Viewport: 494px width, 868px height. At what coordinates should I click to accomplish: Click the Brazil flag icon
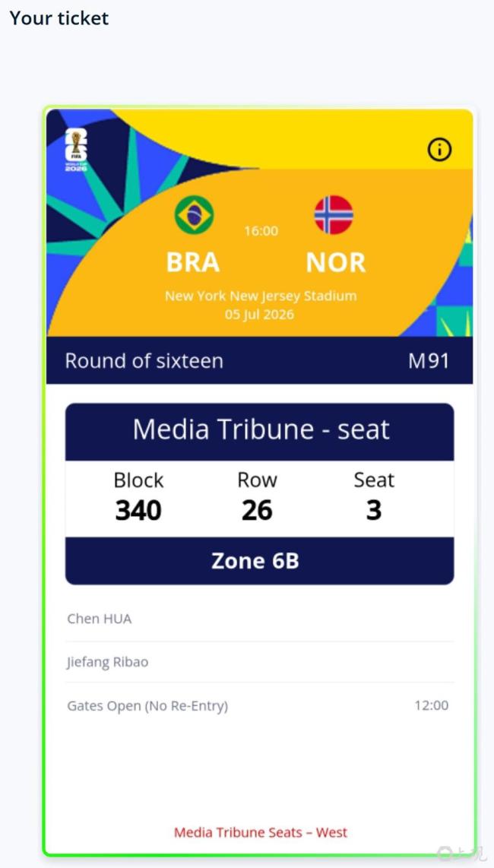tap(194, 215)
